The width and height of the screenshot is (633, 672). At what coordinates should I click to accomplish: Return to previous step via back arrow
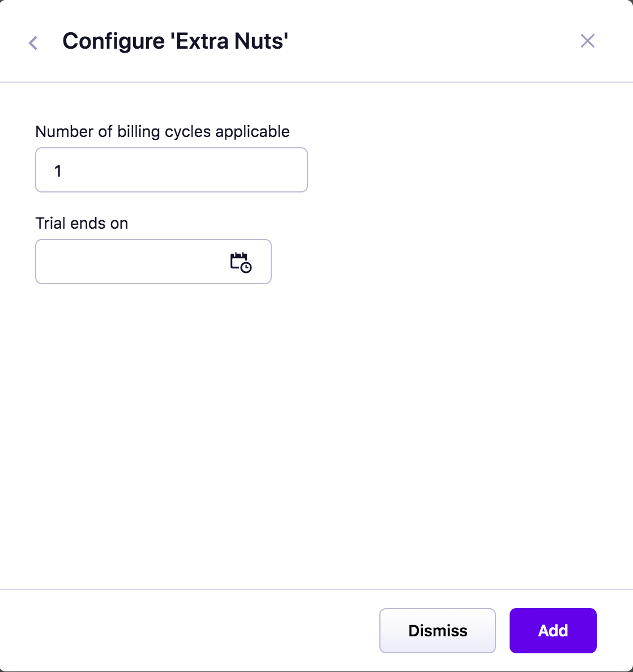click(x=33, y=42)
